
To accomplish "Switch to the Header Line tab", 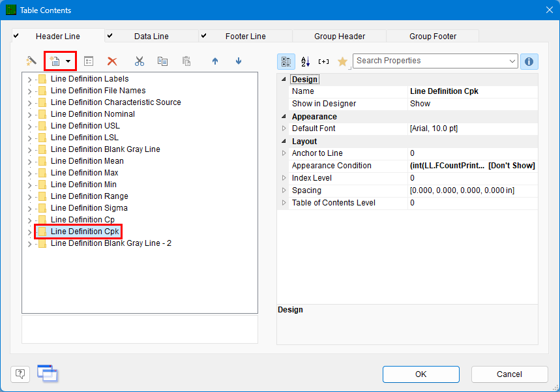I will pos(58,36).
